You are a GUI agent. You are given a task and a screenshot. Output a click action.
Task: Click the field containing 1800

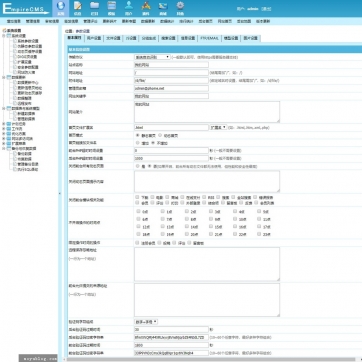coord(171,345)
